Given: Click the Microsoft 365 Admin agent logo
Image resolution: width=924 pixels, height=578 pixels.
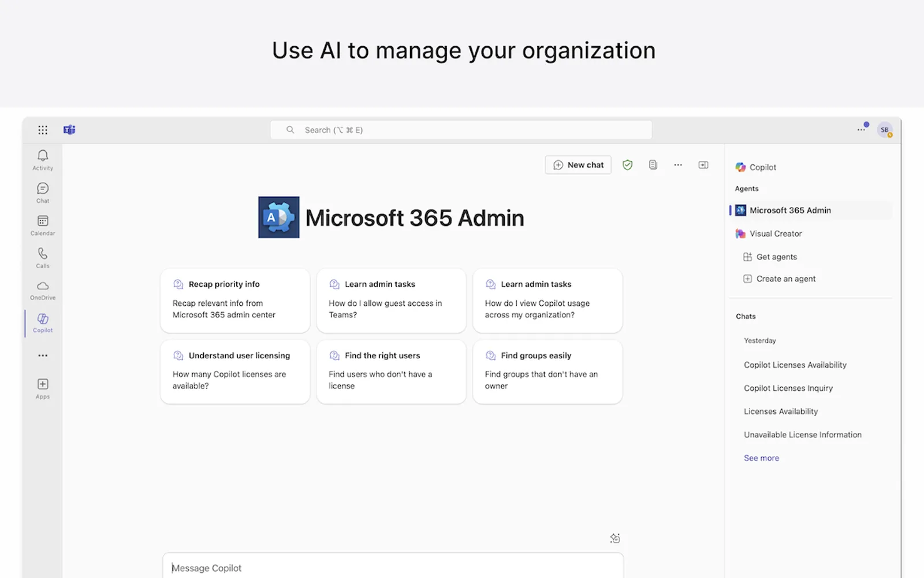Looking at the screenshot, I should click(x=279, y=217).
